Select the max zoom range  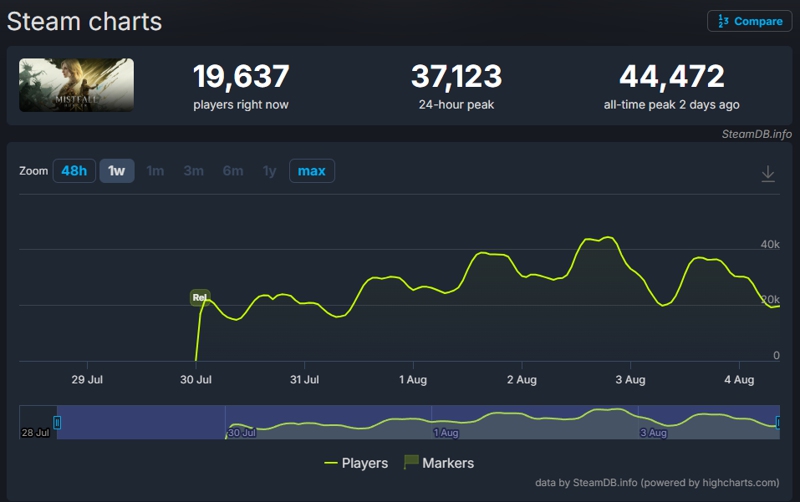pos(312,171)
